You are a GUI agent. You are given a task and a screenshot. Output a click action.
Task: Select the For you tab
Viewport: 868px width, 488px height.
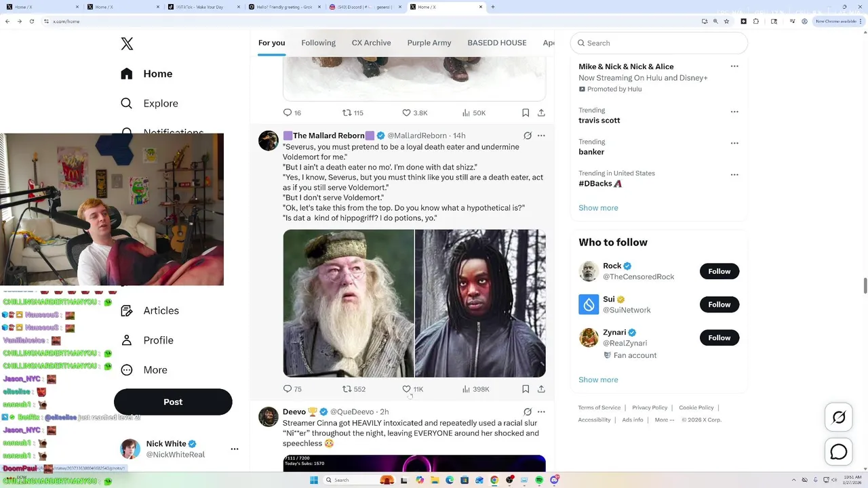click(x=271, y=43)
